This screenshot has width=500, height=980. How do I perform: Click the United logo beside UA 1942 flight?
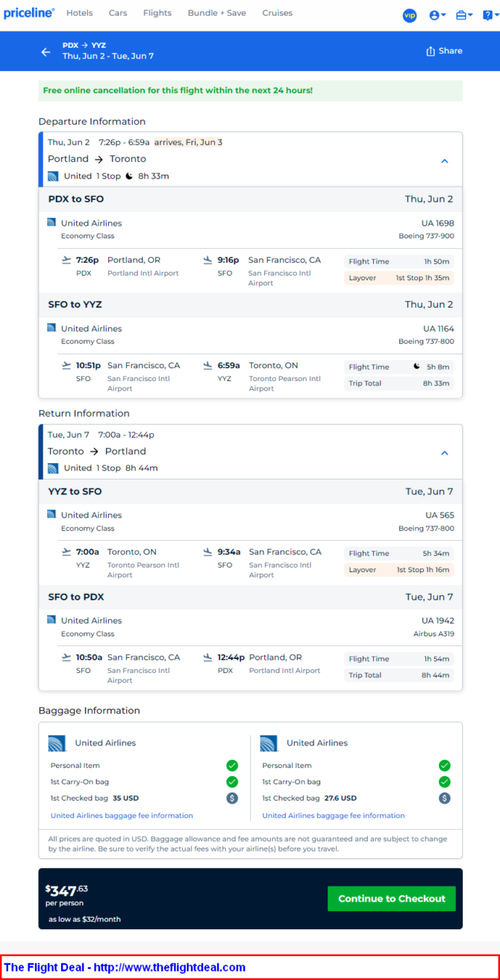point(51,620)
